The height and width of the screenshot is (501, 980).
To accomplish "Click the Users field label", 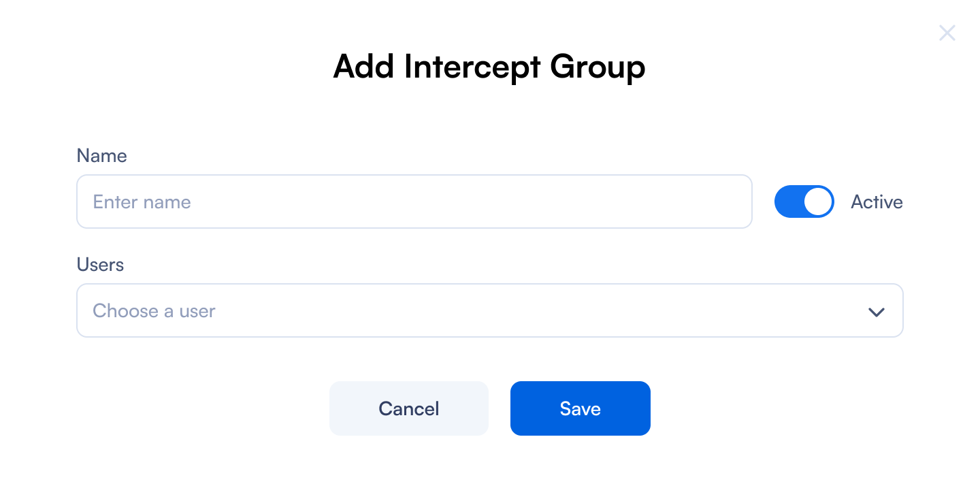I will click(100, 265).
